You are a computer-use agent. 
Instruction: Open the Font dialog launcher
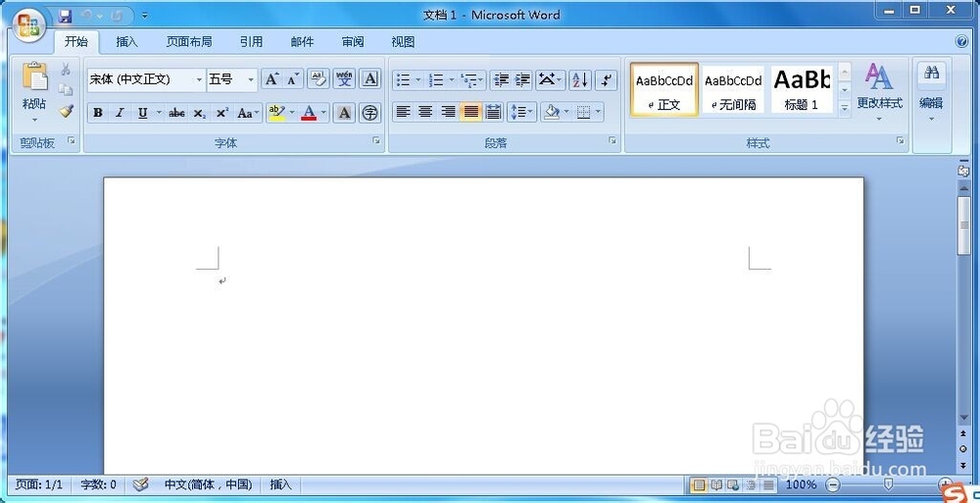(377, 141)
